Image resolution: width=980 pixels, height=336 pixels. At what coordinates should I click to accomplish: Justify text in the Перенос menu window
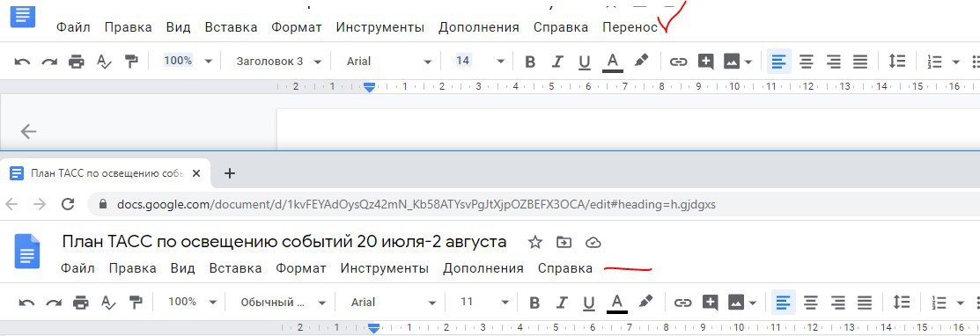pos(860,62)
